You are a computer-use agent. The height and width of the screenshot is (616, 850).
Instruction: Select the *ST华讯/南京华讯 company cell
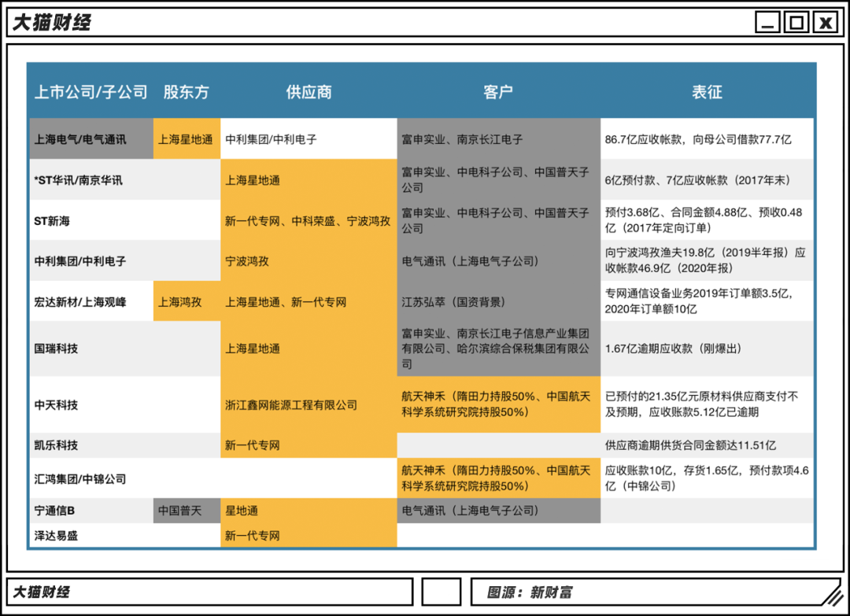click(91, 179)
